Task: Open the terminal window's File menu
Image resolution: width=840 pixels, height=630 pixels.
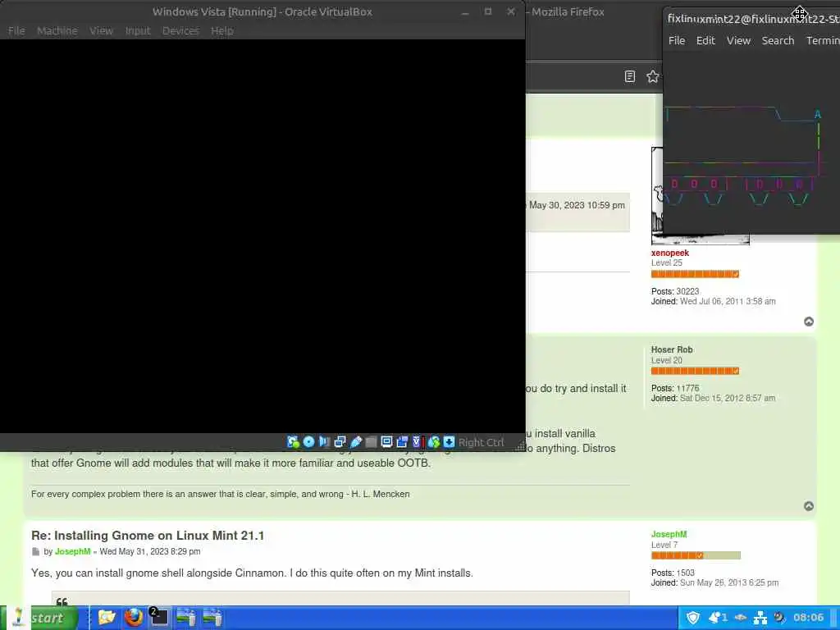Action: pyautogui.click(x=677, y=41)
